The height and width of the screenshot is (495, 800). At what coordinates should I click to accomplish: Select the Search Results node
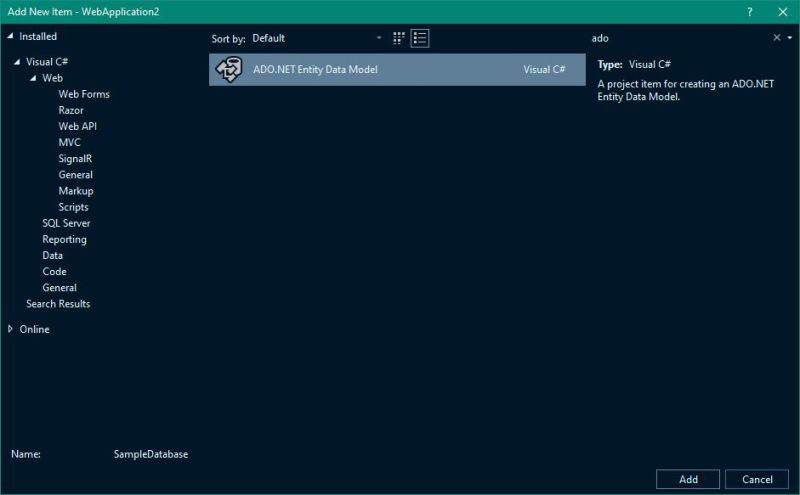point(58,304)
